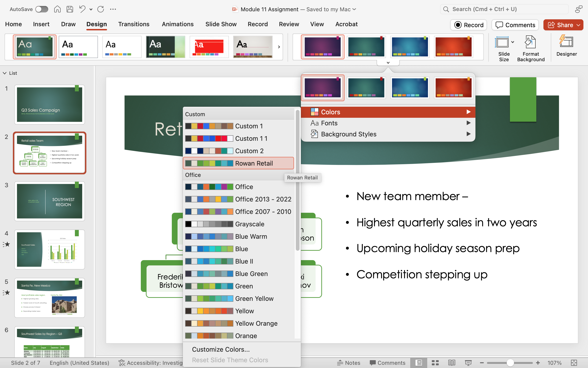588x368 pixels.
Task: Open the Home ribbon tab
Action: [x=13, y=24]
